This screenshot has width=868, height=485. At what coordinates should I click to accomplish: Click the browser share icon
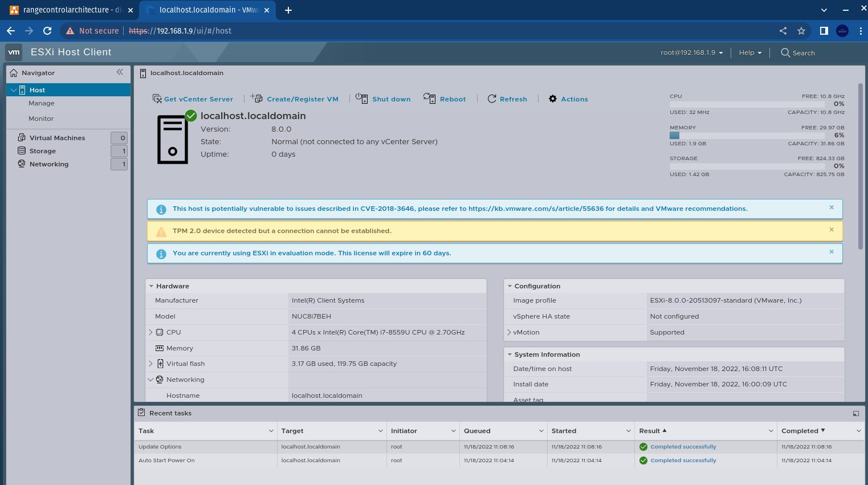[783, 31]
